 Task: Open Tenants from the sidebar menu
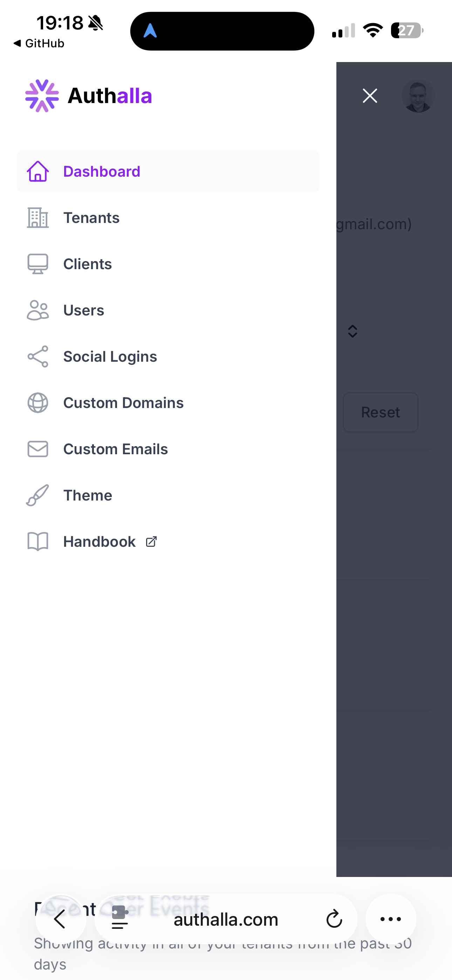(91, 218)
